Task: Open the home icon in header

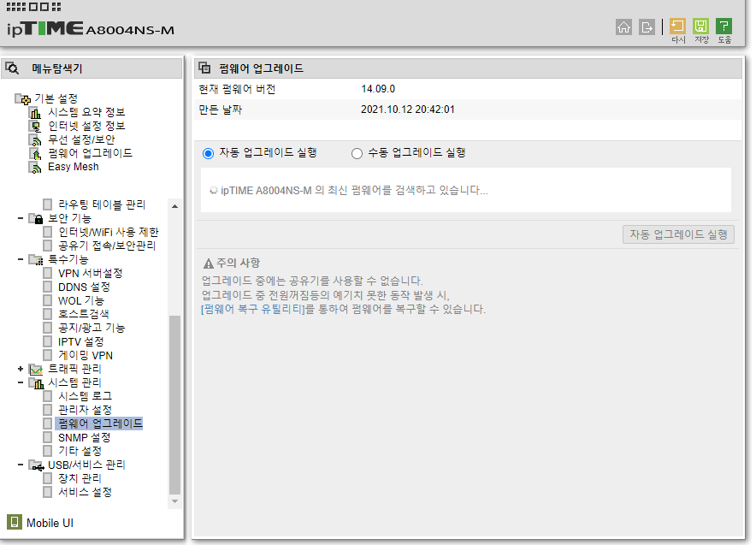Action: coord(623,27)
